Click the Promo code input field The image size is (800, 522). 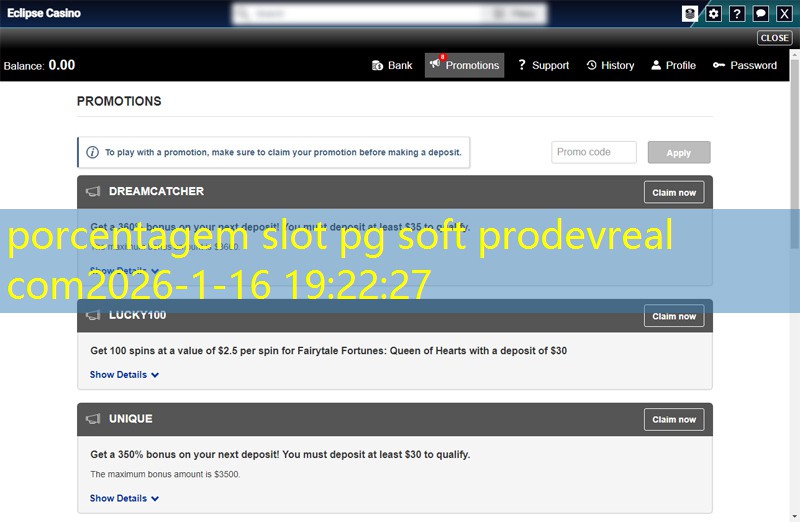[594, 152]
